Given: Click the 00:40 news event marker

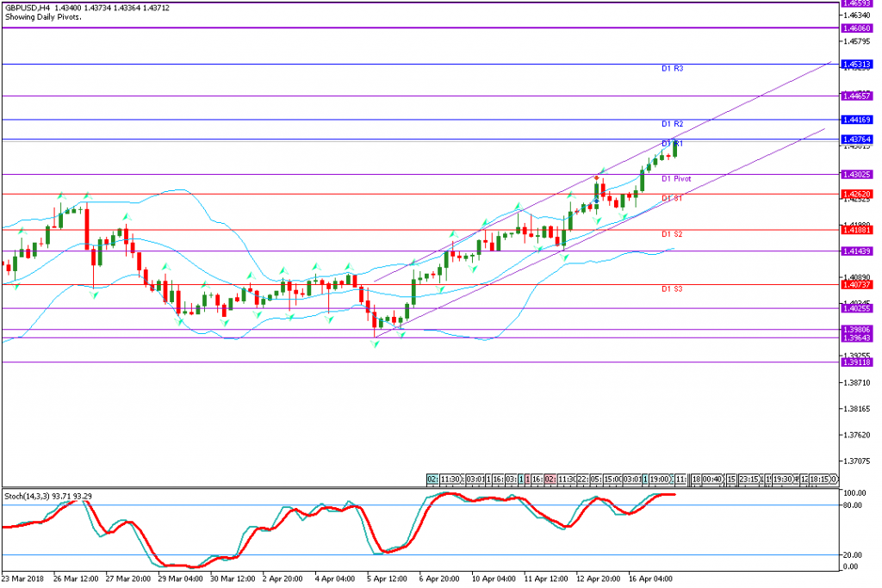Looking at the screenshot, I should coord(711,479).
